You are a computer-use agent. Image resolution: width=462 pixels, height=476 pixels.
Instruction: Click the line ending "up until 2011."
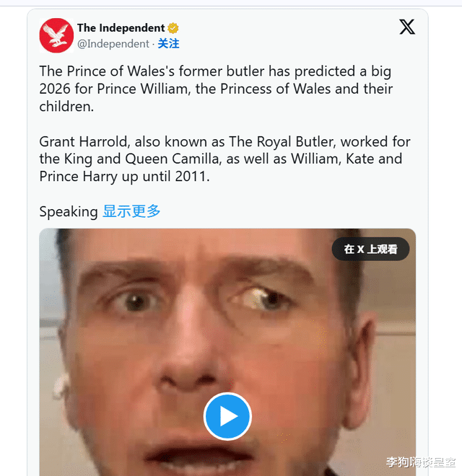point(124,176)
